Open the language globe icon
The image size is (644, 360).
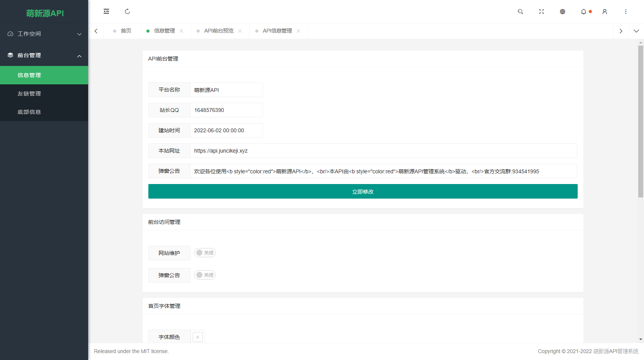562,12
